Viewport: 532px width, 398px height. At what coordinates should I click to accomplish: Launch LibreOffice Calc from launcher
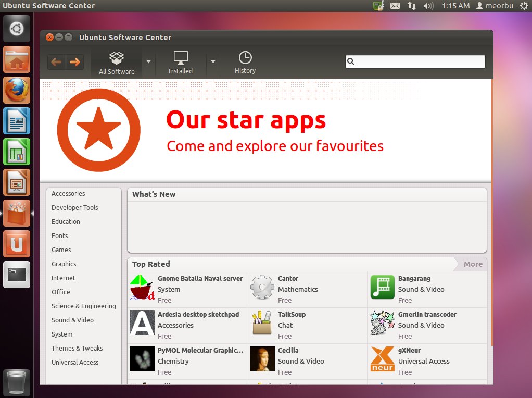click(17, 152)
